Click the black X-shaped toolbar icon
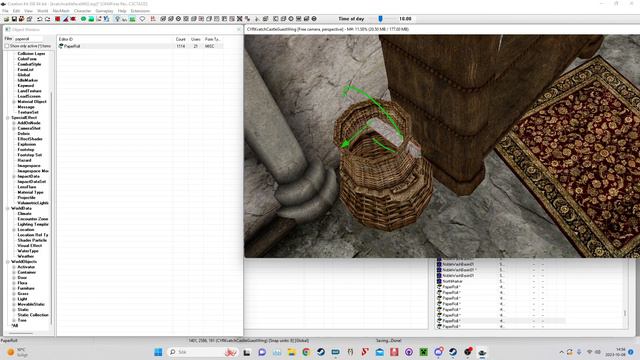The image size is (640, 360). tap(240, 19)
